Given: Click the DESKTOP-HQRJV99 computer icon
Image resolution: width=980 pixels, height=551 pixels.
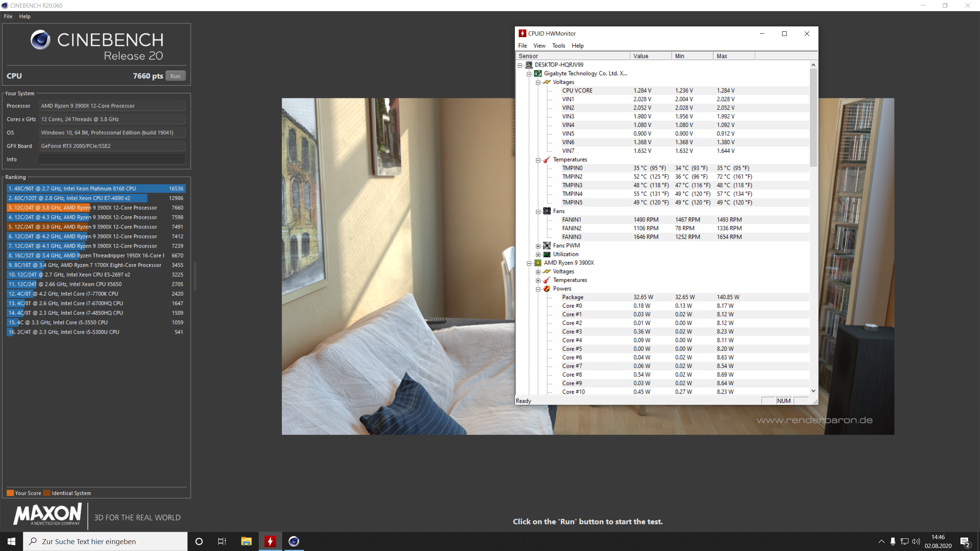Looking at the screenshot, I should coord(529,65).
